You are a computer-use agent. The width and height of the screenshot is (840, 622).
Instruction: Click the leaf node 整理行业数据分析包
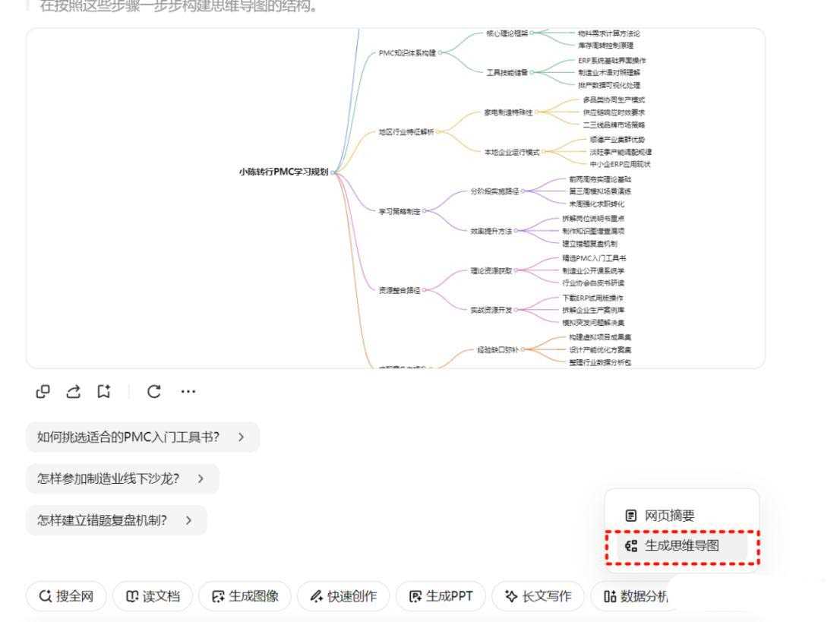600,363
